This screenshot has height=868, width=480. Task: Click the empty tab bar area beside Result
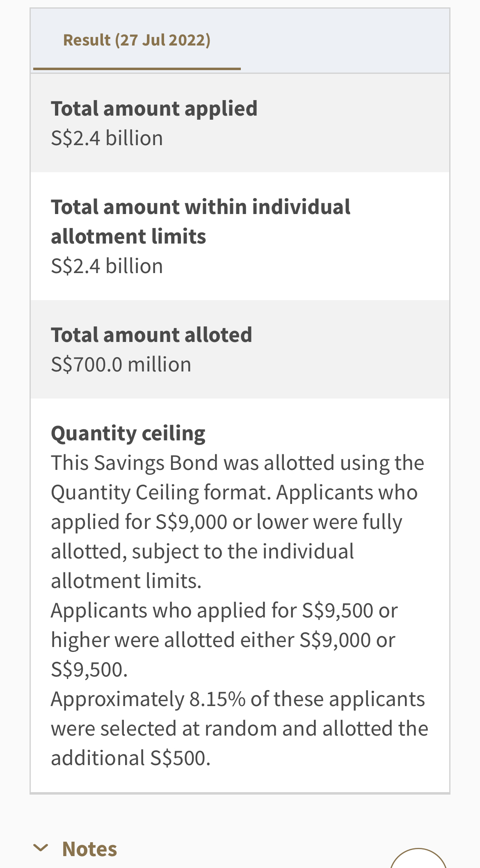coord(345,40)
